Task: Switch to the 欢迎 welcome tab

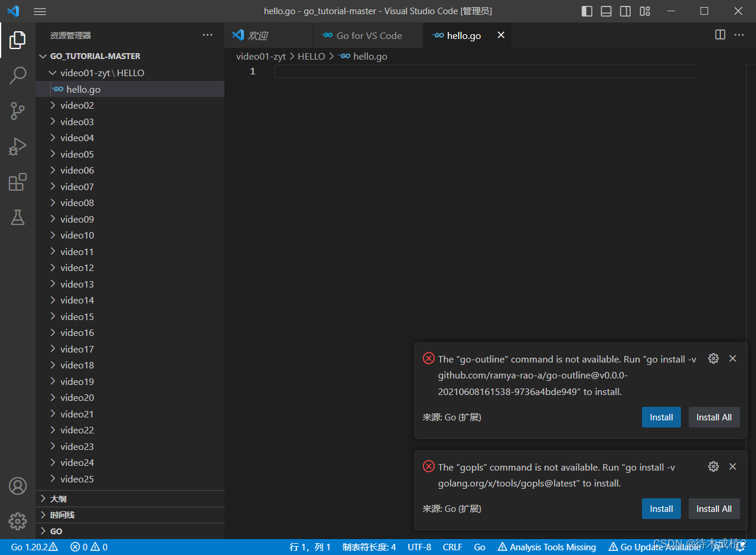Action: pos(269,35)
